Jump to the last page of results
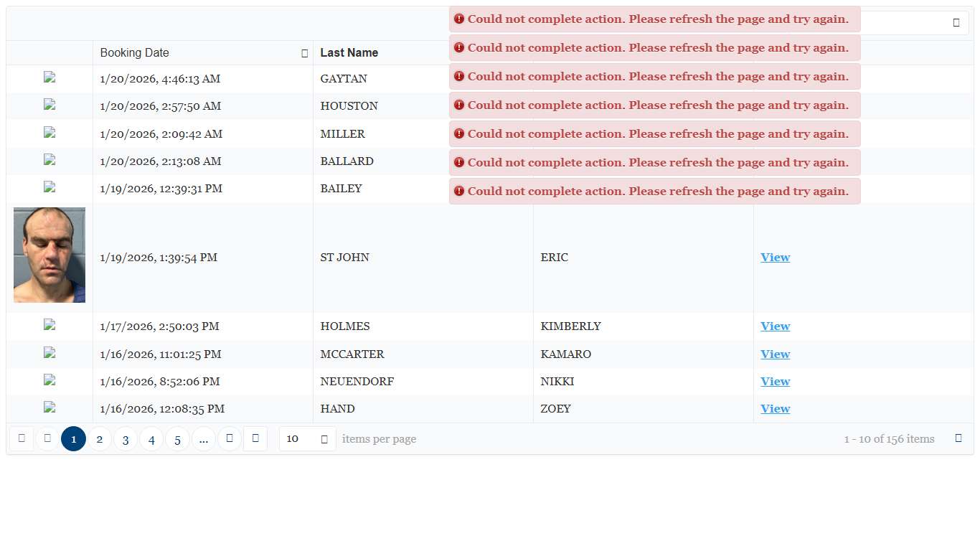 coord(255,438)
